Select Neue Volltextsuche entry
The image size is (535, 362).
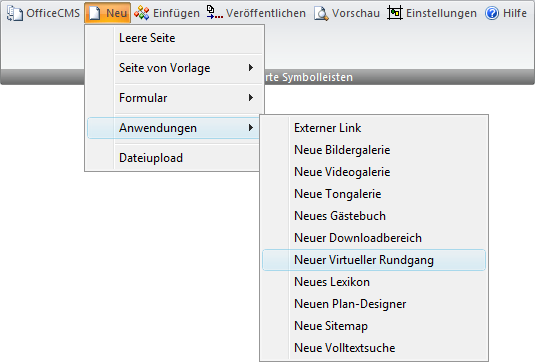374,348
